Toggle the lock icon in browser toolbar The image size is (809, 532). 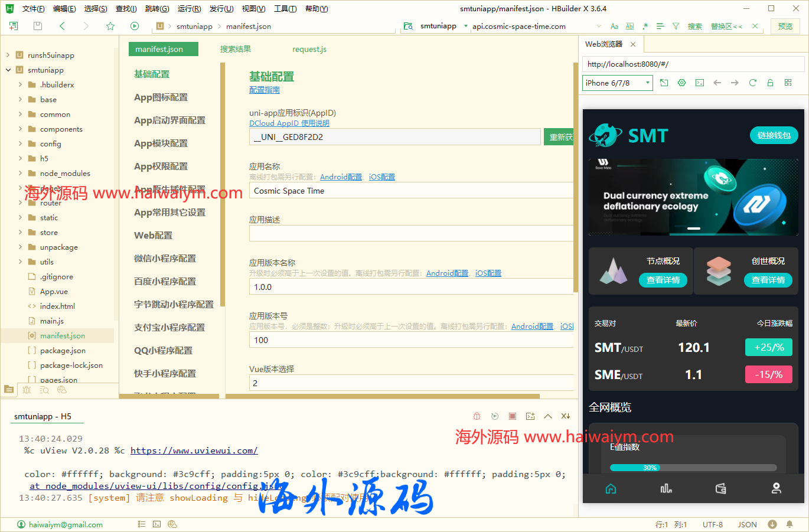click(x=770, y=83)
